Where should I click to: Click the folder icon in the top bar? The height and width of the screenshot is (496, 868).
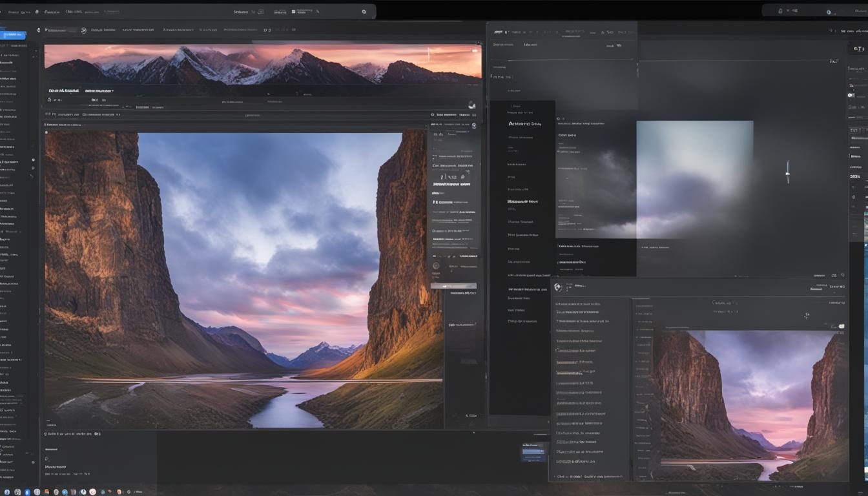click(293, 12)
